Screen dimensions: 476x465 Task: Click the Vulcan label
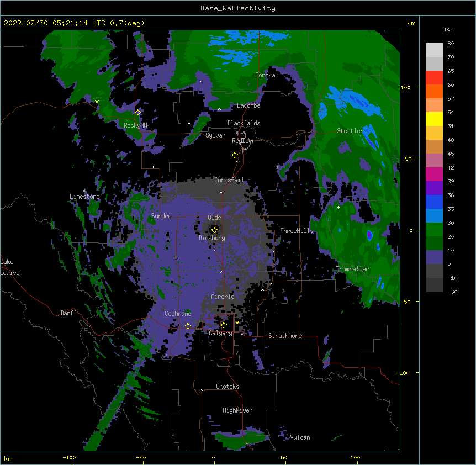click(x=300, y=437)
